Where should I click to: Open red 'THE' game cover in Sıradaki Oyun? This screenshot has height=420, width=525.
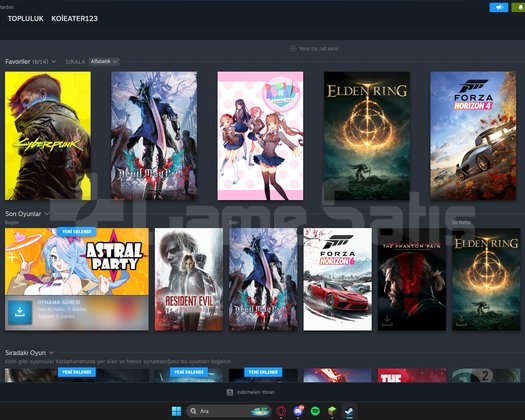point(412,375)
